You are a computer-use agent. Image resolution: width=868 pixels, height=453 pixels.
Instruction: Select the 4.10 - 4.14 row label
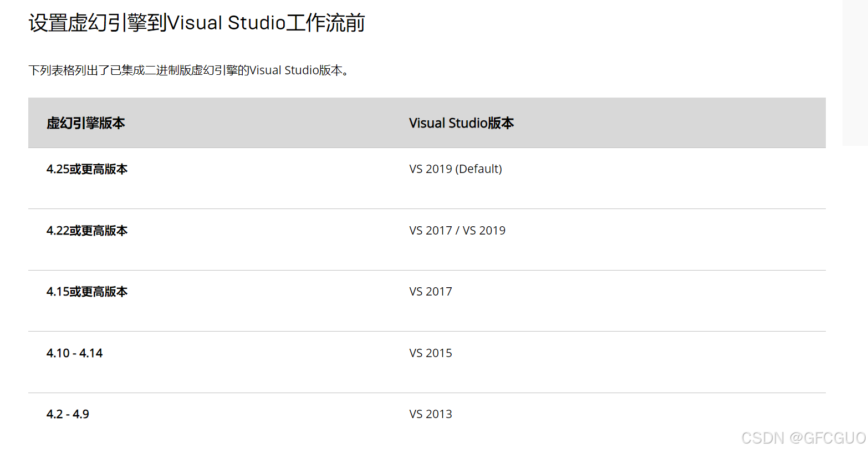coord(75,353)
